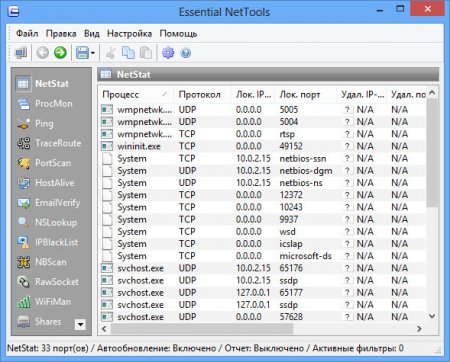Sort by the Протокол column header
Viewport: 450px width, 362px height.
(202, 95)
